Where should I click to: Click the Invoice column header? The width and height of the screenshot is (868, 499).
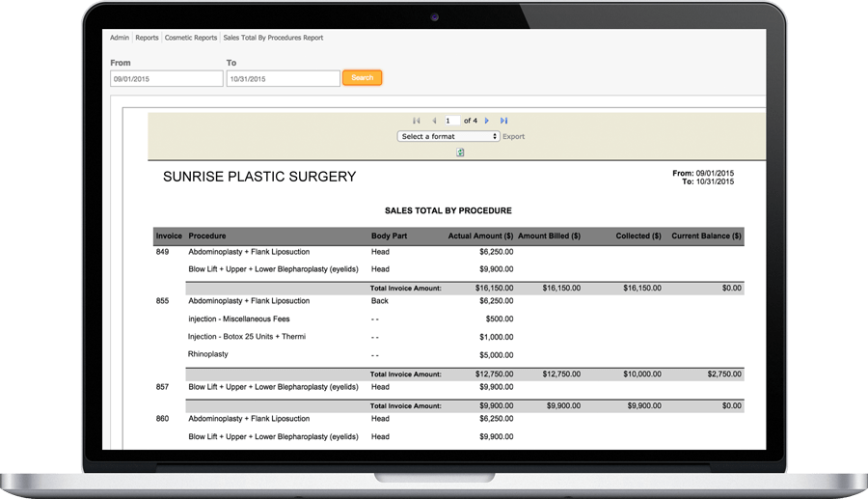click(x=169, y=236)
